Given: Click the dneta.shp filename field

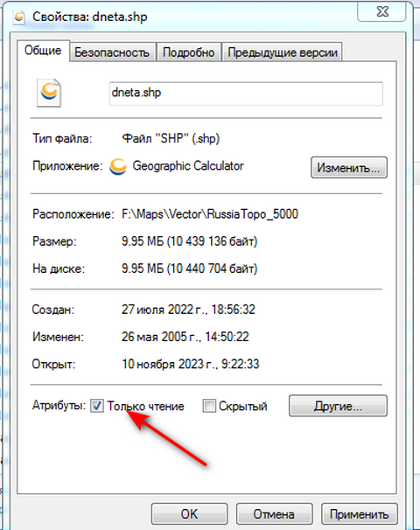Looking at the screenshot, I should (x=246, y=94).
